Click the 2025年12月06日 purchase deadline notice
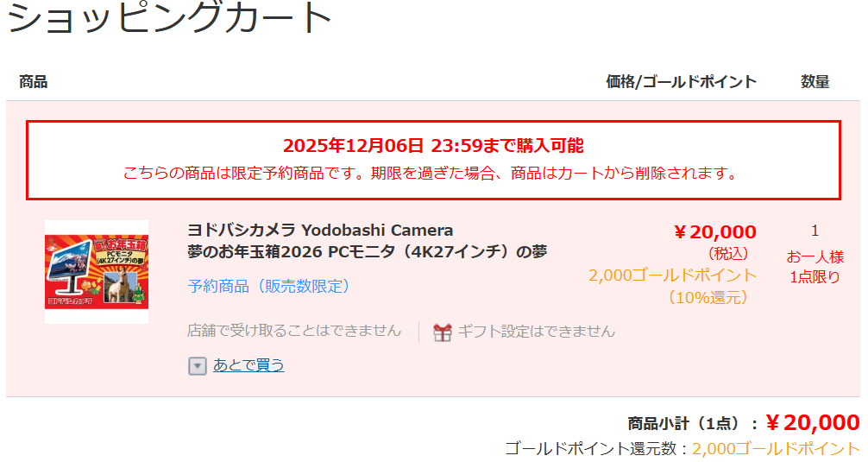The height and width of the screenshot is (462, 868). [x=433, y=146]
